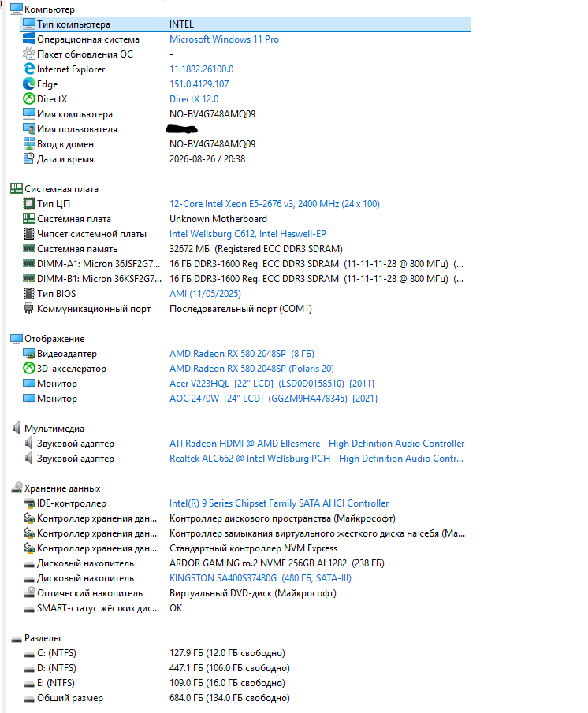Open the Intel Wellsburg C612 chipset link
588x713 pixels.
247,234
